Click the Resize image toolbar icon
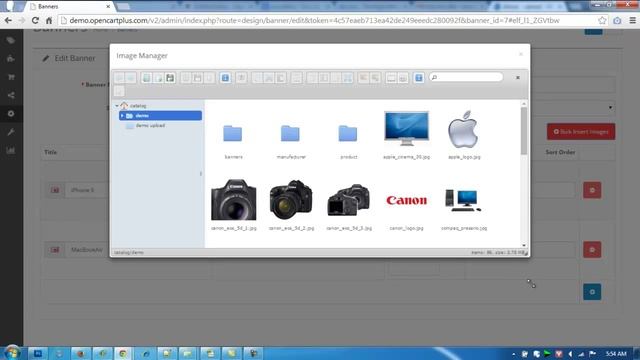 [348, 78]
